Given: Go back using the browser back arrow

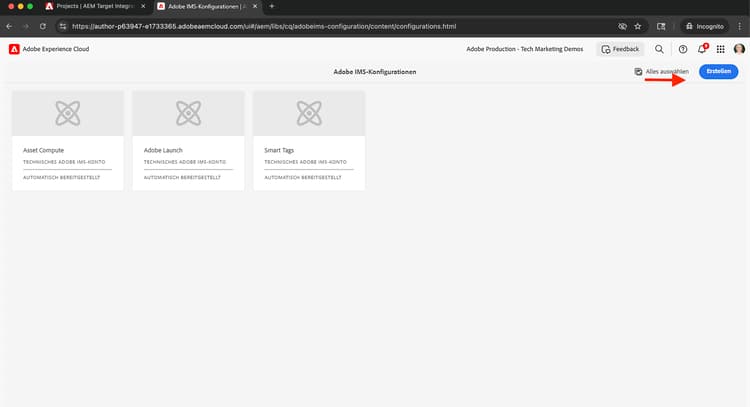Looking at the screenshot, I should click(9, 26).
